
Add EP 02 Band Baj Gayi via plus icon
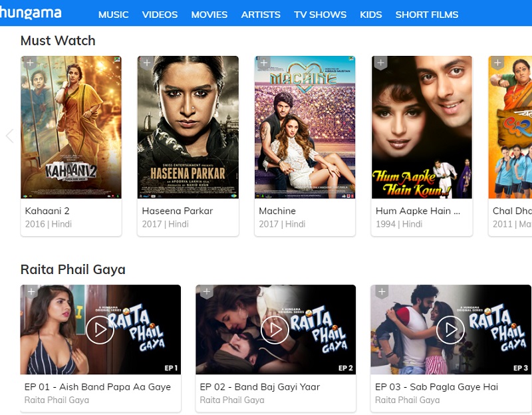coord(207,292)
